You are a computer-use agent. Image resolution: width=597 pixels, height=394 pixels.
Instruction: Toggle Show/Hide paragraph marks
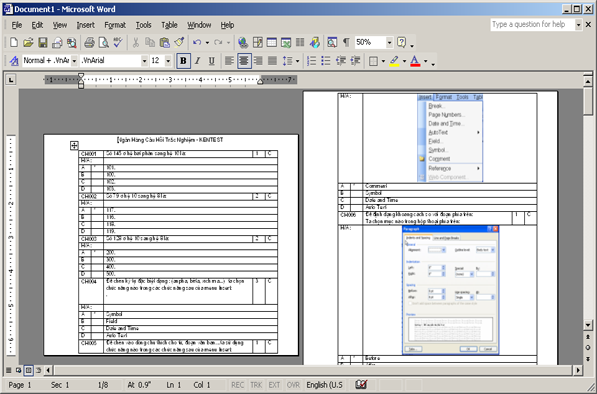click(x=346, y=42)
